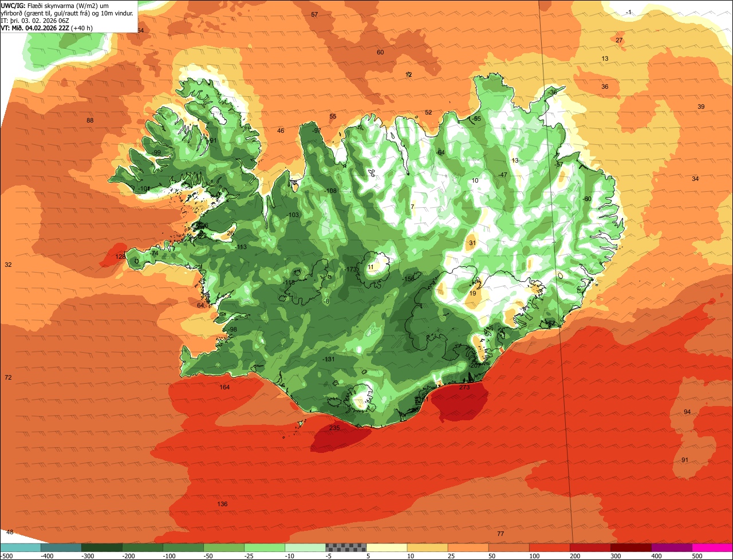Click the -173 value in central highlands
Image resolution: width=733 pixels, height=560 pixels.
coord(351,269)
